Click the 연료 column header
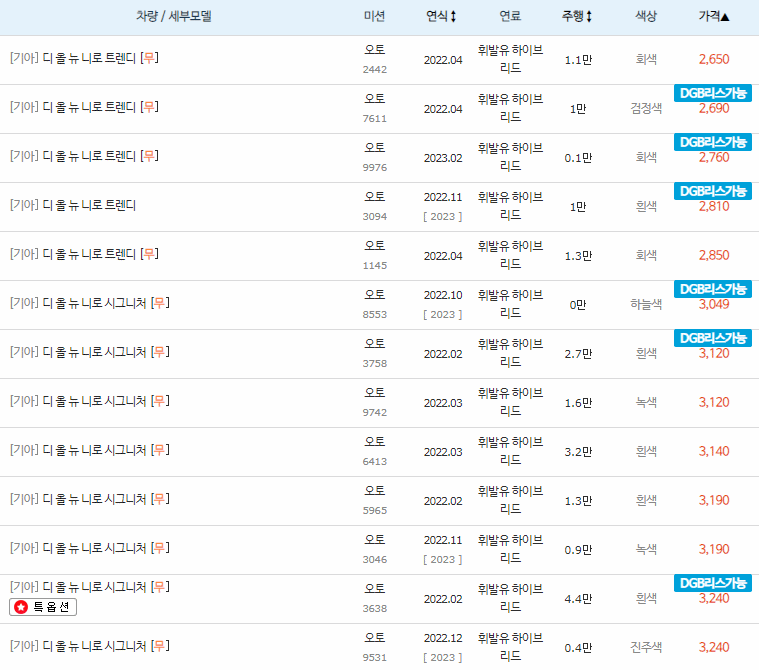The height and width of the screenshot is (670, 759). pyautogui.click(x=510, y=16)
